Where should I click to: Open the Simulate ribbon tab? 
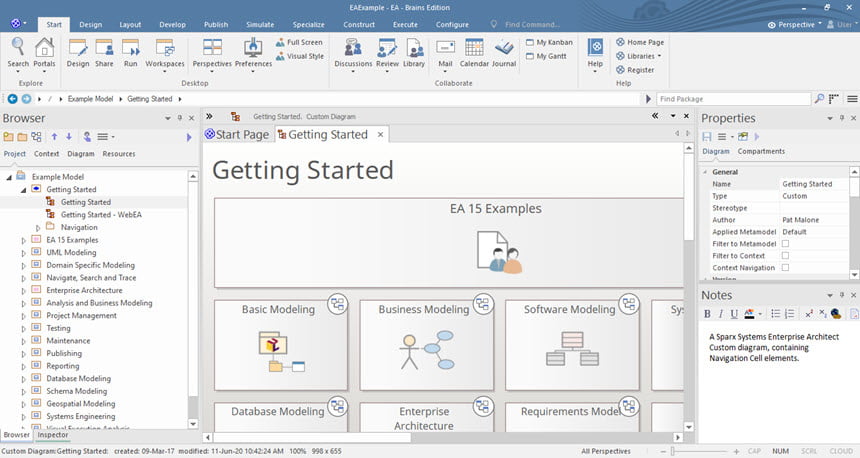tap(260, 25)
